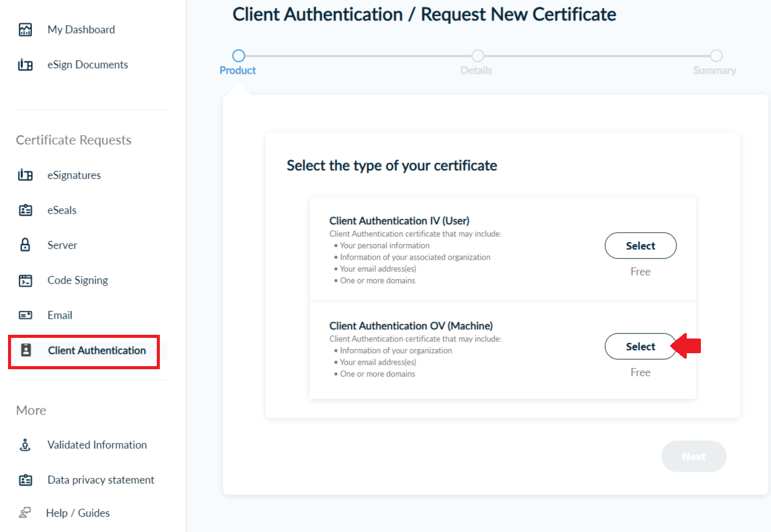Open the Server certificate requests page
Image resolution: width=771 pixels, height=532 pixels.
pos(62,245)
